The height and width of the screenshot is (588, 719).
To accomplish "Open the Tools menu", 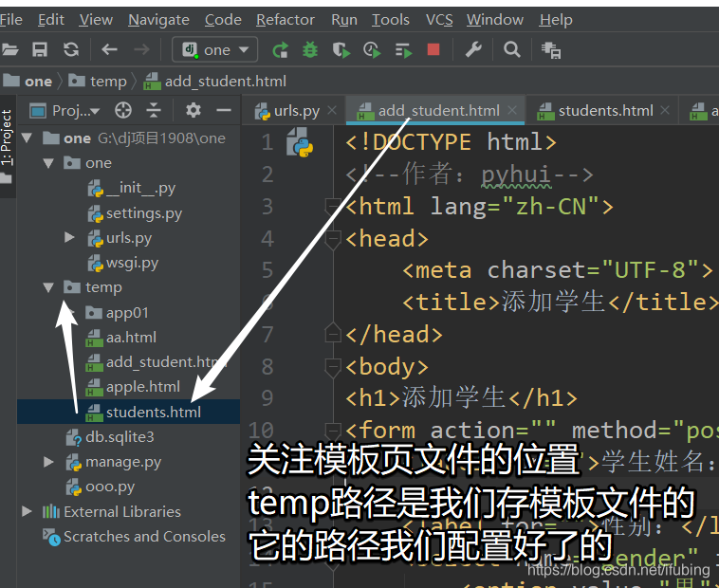I will click(x=390, y=20).
